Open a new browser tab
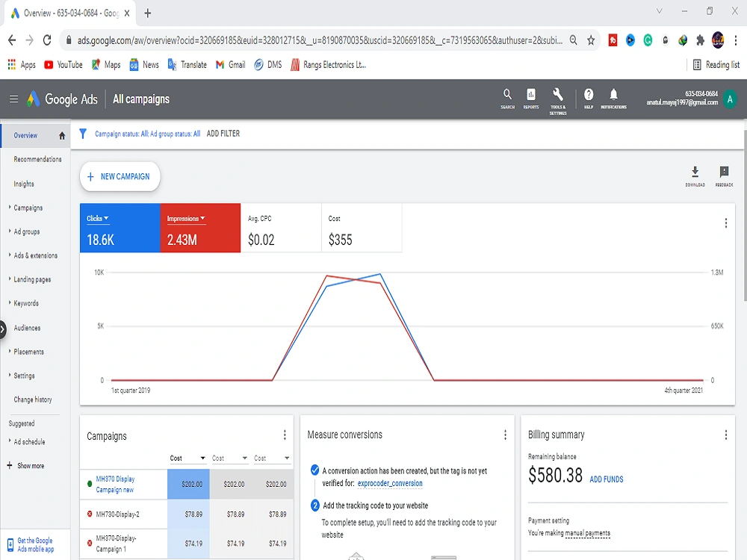747x560 pixels. (148, 13)
